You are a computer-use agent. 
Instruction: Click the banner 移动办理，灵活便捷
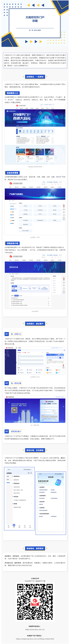point(35,450)
